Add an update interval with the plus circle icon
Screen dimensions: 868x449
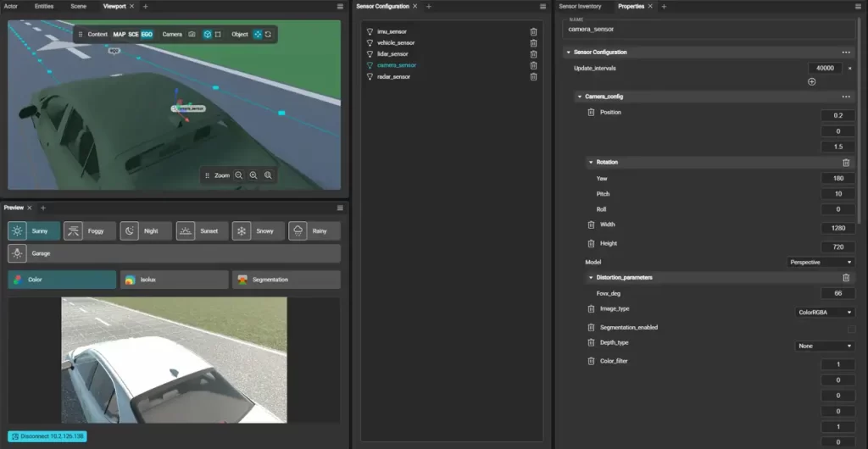pyautogui.click(x=811, y=82)
